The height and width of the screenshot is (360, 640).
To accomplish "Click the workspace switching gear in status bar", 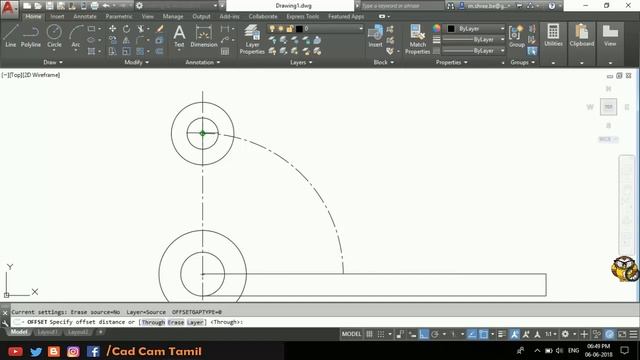I will 565,334.
